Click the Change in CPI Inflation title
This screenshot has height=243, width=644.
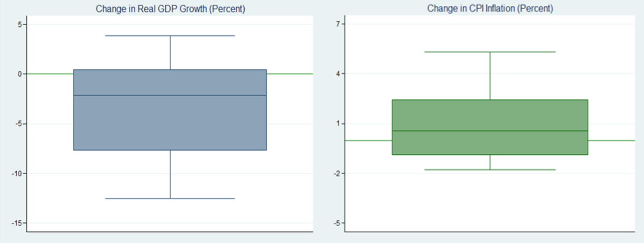(x=490, y=9)
